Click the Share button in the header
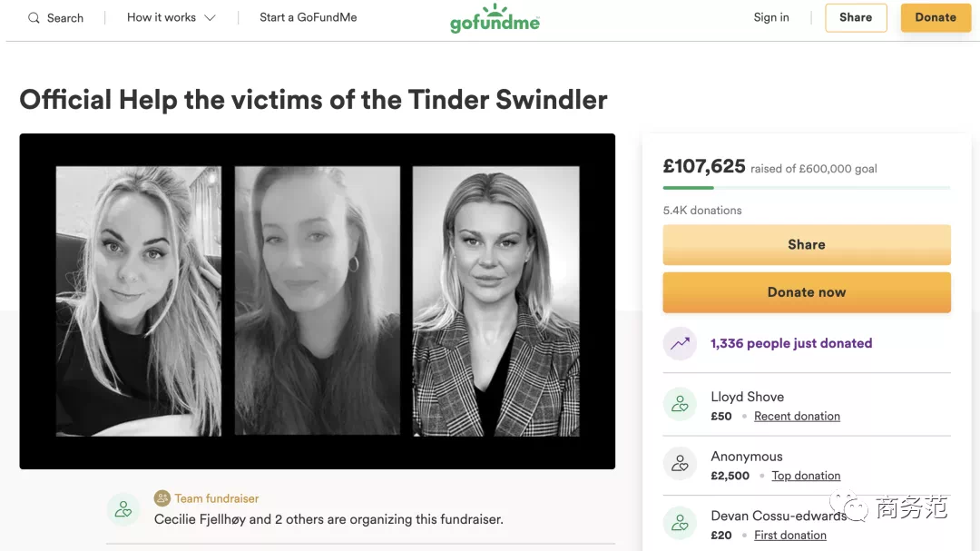980x551 pixels. 856,18
